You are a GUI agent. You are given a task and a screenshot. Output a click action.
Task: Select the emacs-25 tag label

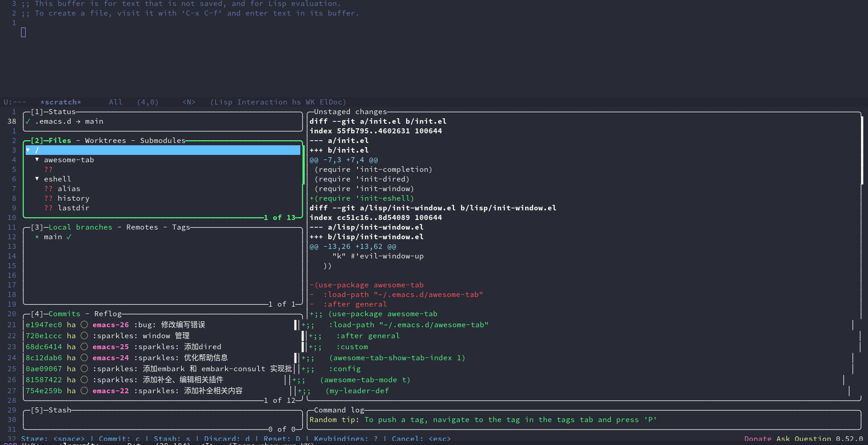pos(110,346)
